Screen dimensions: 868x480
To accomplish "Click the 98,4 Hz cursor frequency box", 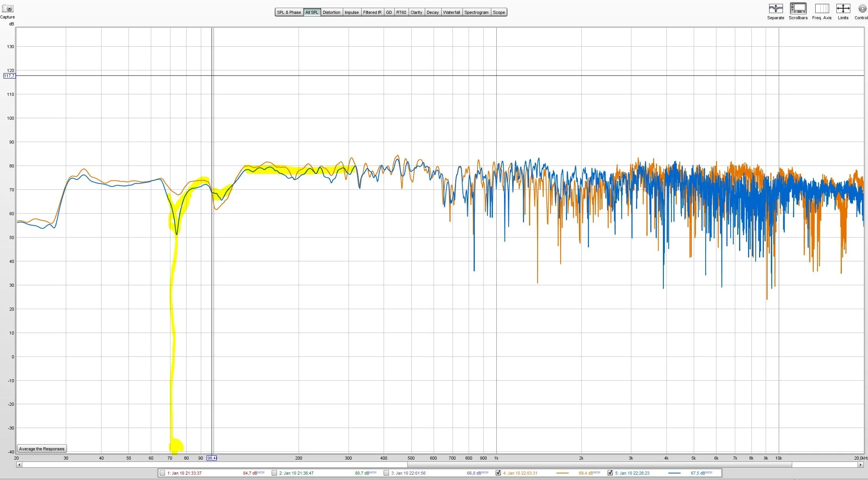I will coord(212,458).
